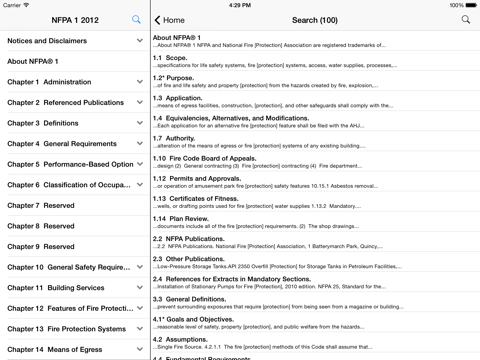
Task: Open result 1.12 Permits and Approvals
Action: [x=315, y=182]
